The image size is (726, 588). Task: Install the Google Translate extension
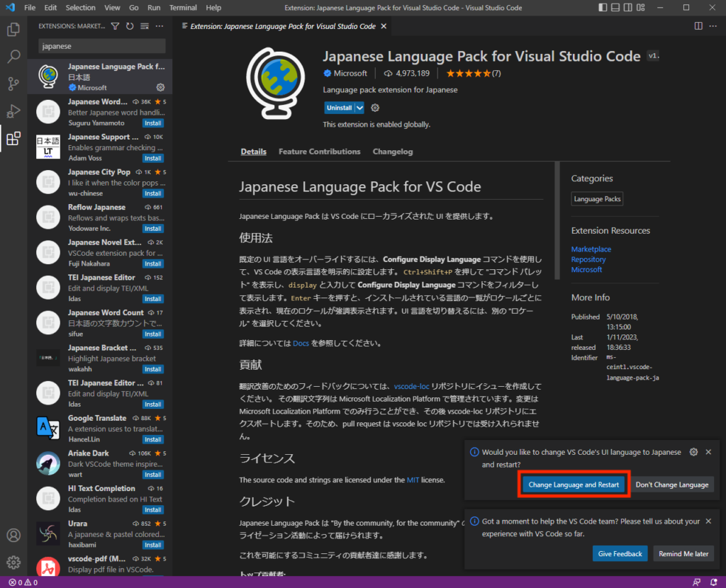tap(153, 440)
